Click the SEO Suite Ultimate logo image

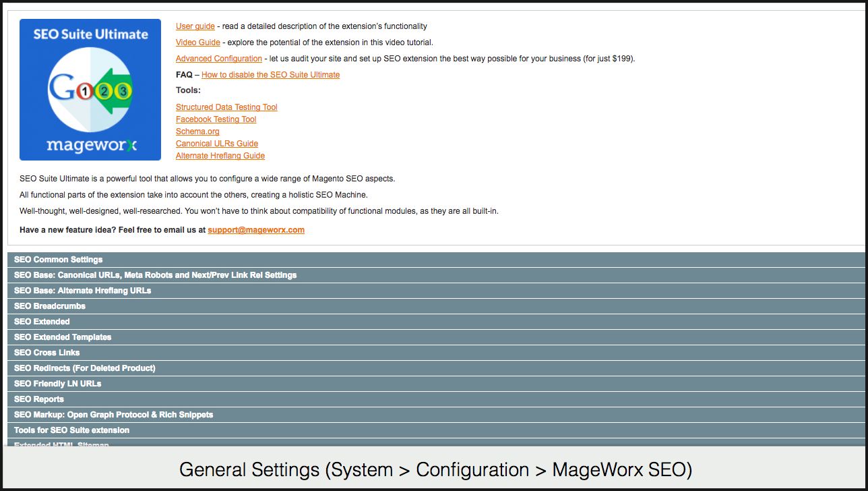[x=90, y=90]
